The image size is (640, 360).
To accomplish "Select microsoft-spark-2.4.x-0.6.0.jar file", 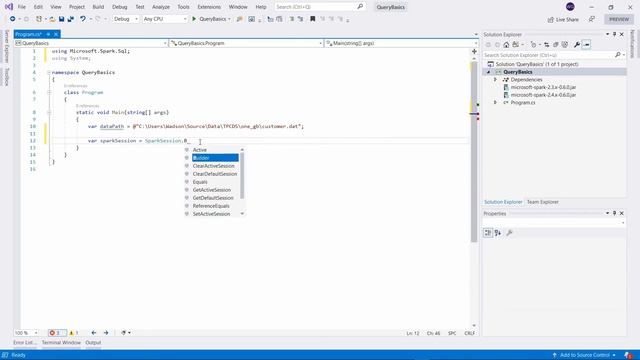I will pos(543,95).
